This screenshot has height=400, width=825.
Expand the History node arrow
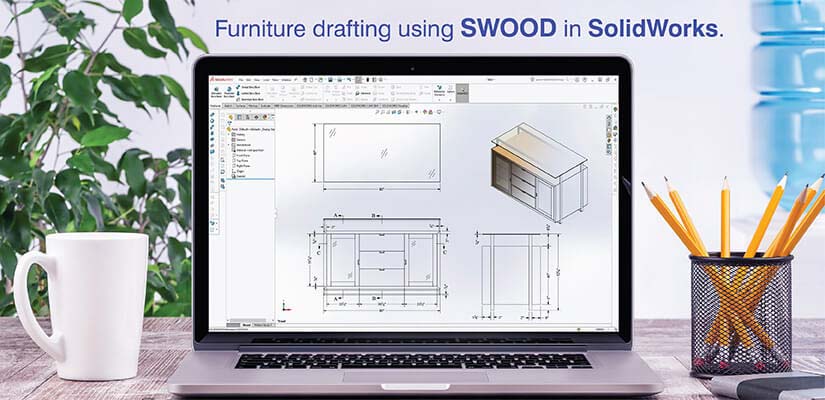228,135
